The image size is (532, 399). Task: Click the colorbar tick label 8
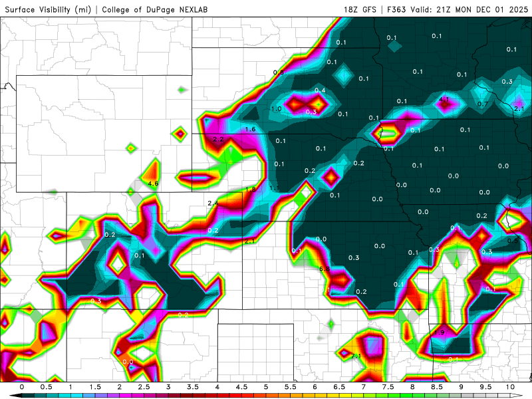click(x=412, y=387)
